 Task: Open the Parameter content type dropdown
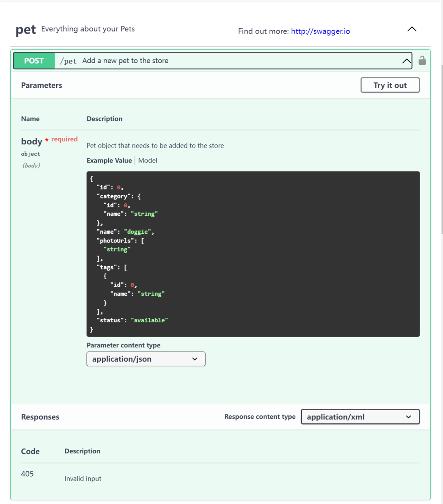coord(146,359)
